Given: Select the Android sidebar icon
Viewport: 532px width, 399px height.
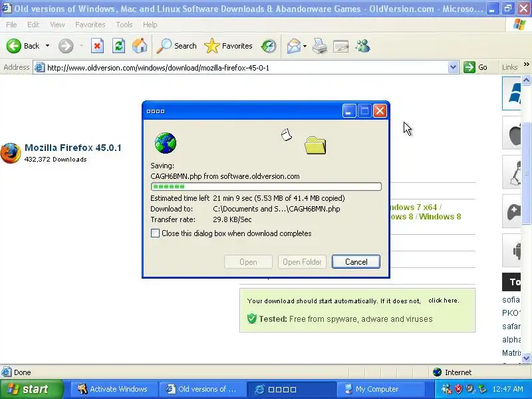Looking at the screenshot, I should (511, 251).
